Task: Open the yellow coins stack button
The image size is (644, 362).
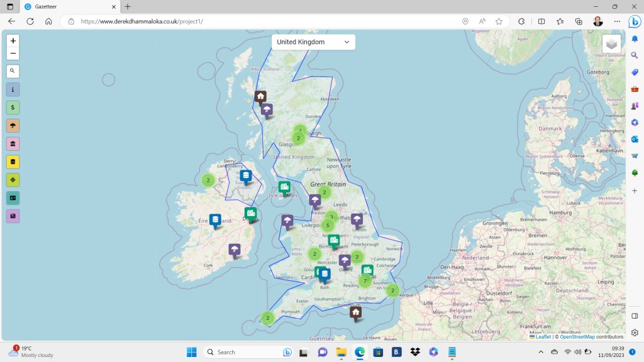Action: pyautogui.click(x=13, y=162)
